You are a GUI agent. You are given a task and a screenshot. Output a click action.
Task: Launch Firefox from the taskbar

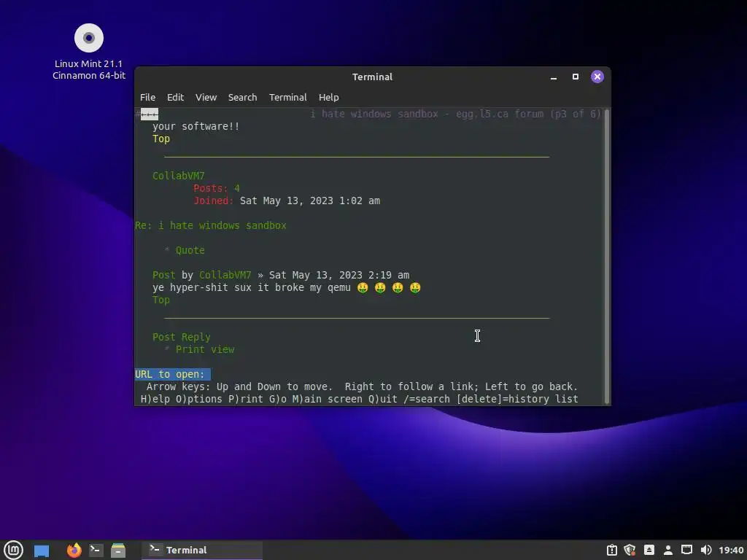coord(74,550)
